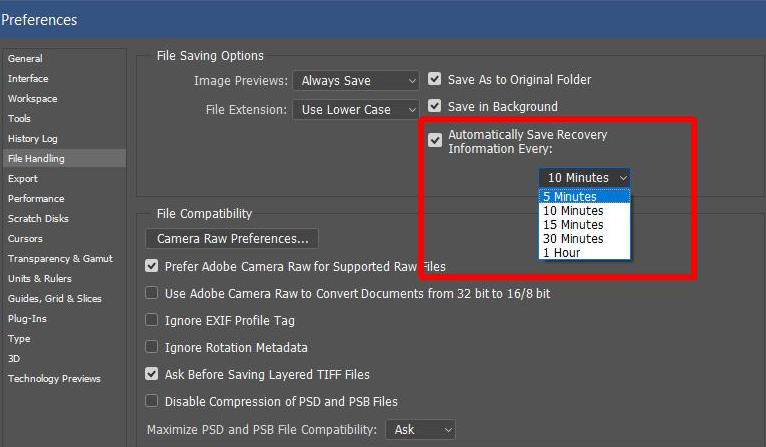This screenshot has height=447, width=766.
Task: Enable Ignore Rotation Metadata
Action: pos(151,347)
